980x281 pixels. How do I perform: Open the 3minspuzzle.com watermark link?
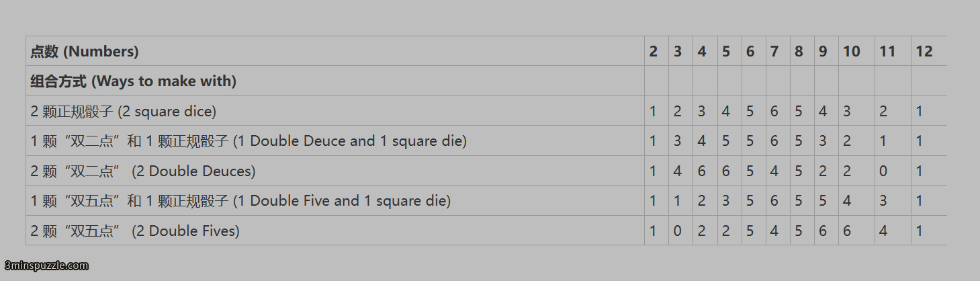(46, 266)
